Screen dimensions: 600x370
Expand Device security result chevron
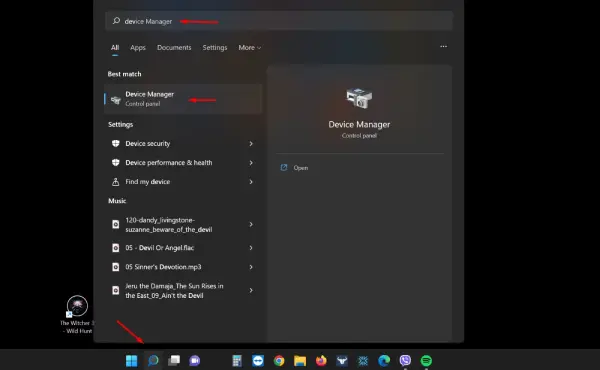pos(251,143)
